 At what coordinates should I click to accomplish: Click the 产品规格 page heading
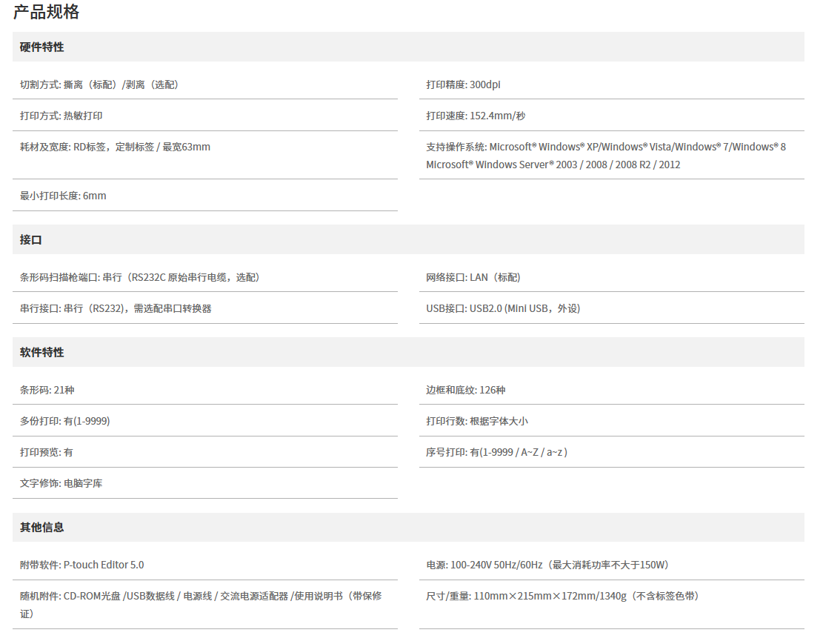click(x=46, y=12)
